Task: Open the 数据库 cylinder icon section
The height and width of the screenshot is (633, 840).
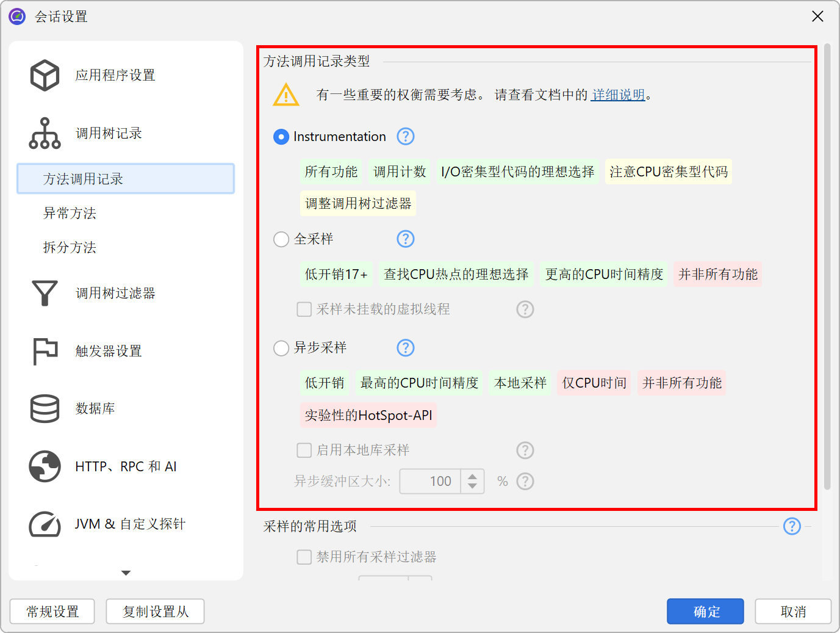Action: [x=45, y=408]
